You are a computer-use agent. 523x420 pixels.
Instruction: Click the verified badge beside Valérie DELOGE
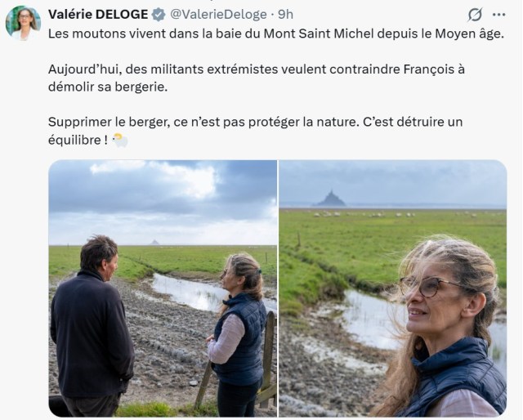point(159,15)
